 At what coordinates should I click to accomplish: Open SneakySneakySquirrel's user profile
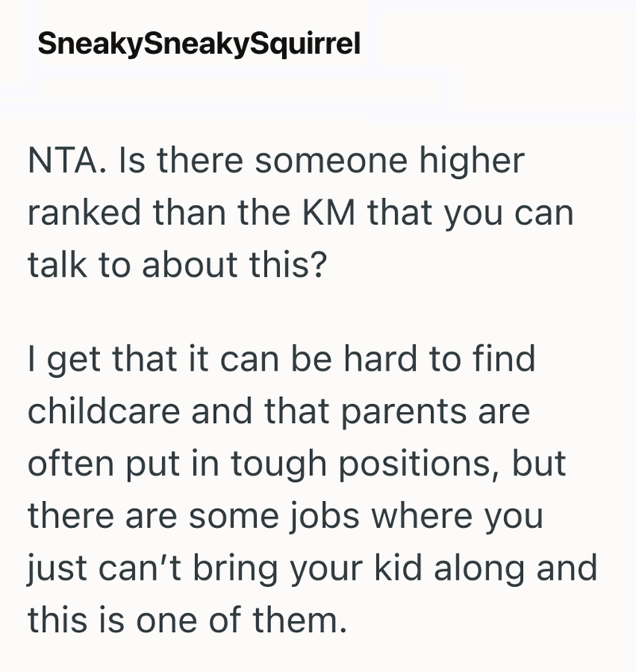tap(199, 45)
